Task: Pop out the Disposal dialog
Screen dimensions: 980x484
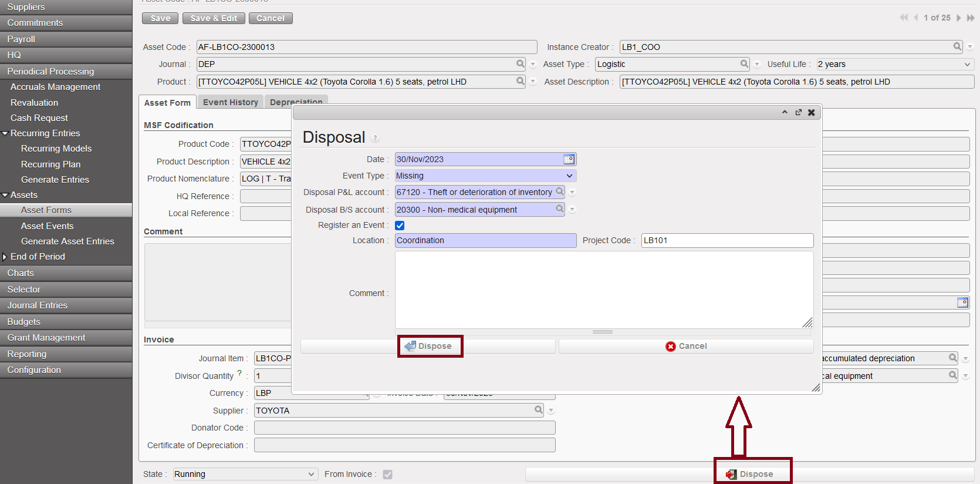Action: (798, 112)
